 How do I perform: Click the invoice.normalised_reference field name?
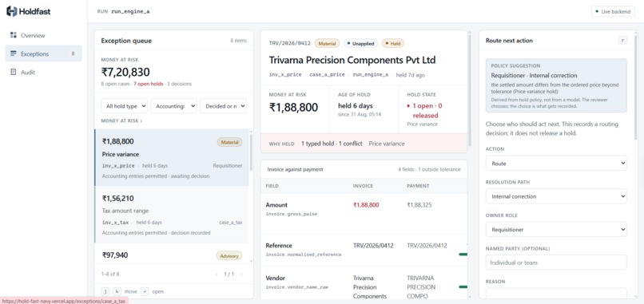[304, 255]
